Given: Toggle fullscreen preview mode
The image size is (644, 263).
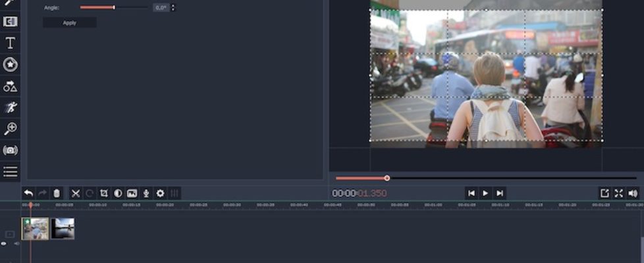Looking at the screenshot, I should (x=618, y=193).
